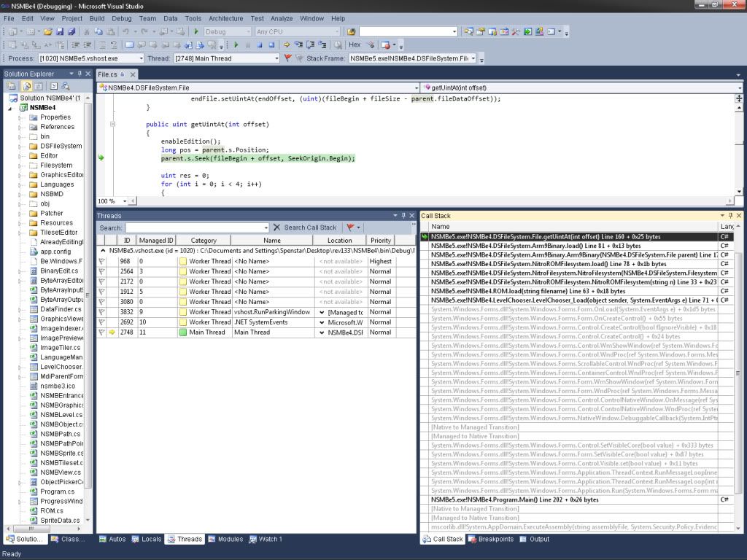Open the Debug menu
The width and height of the screenshot is (747, 560).
point(122,18)
